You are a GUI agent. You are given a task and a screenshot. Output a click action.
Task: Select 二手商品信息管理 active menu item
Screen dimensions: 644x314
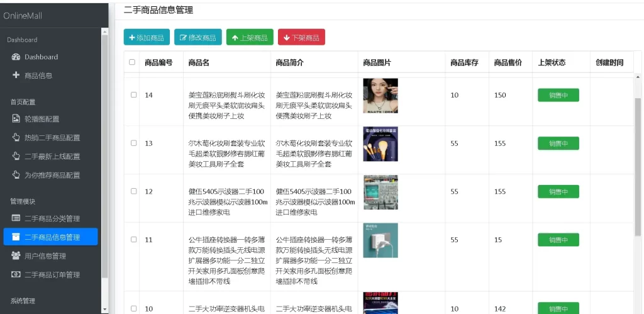tap(50, 237)
